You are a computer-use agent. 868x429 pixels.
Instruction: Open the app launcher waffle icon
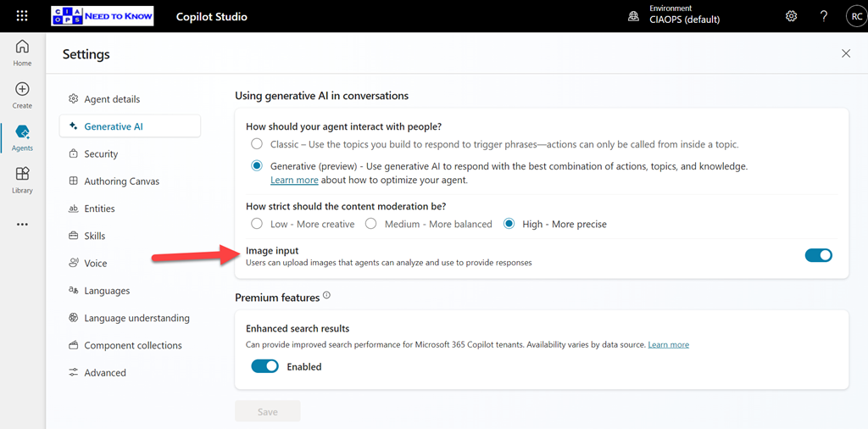click(x=22, y=16)
